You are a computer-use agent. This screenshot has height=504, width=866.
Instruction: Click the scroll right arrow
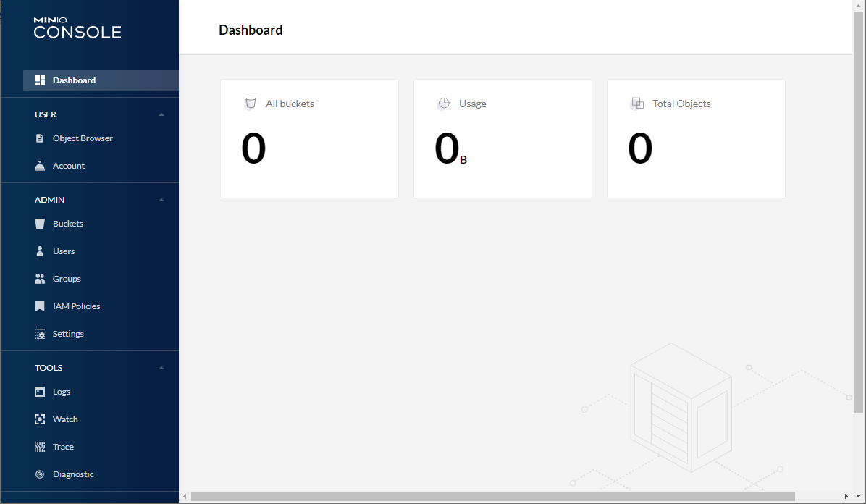[x=846, y=496]
